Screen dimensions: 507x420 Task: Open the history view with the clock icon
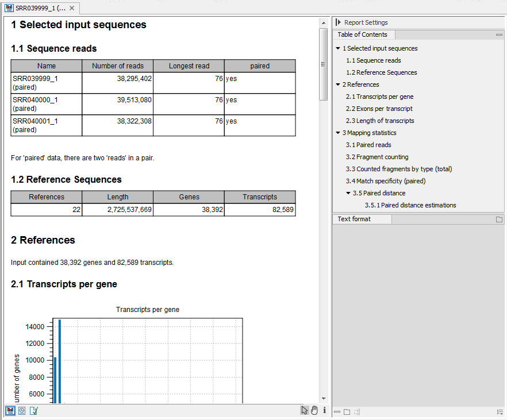click(x=22, y=410)
